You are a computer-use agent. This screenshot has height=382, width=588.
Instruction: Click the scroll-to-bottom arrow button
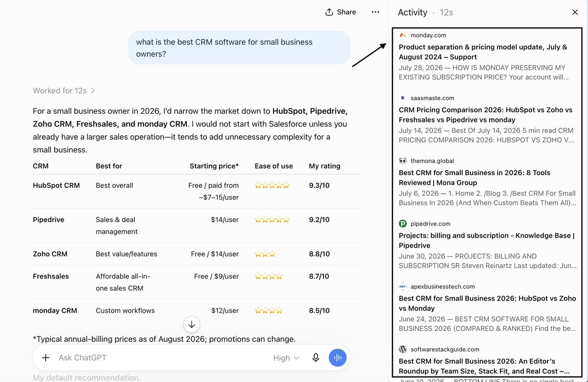coord(192,324)
